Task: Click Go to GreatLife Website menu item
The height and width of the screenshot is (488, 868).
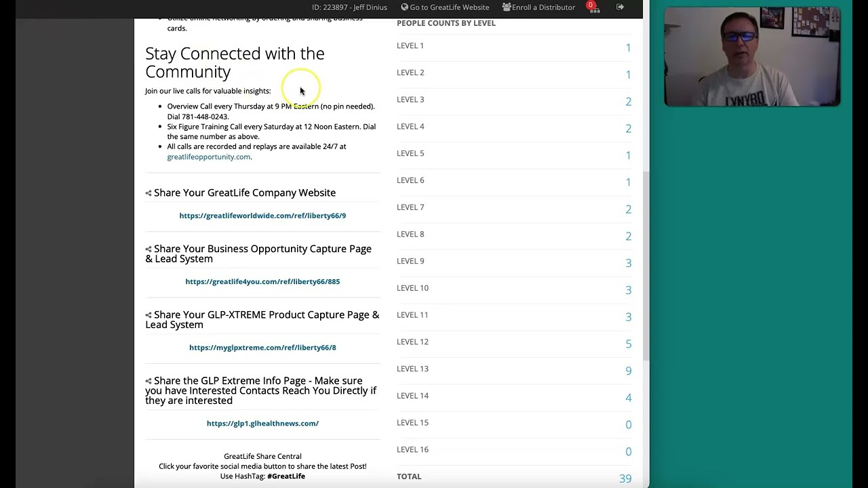Action: (449, 7)
